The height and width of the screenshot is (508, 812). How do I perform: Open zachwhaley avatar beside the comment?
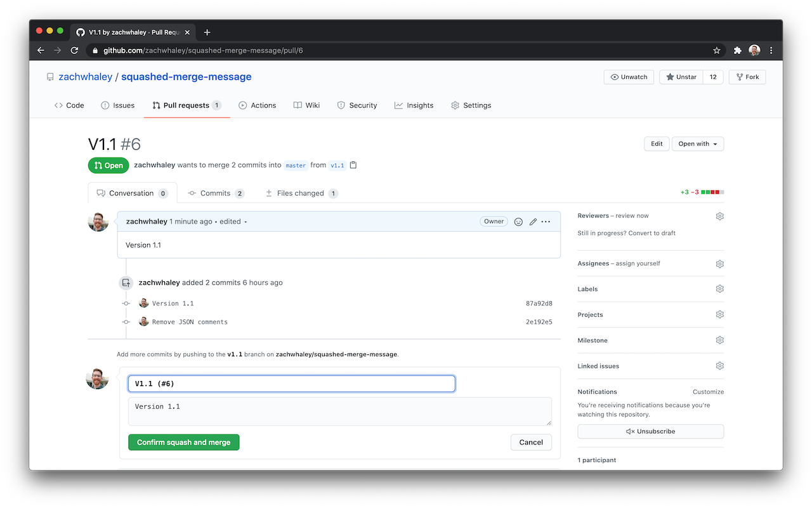click(98, 221)
